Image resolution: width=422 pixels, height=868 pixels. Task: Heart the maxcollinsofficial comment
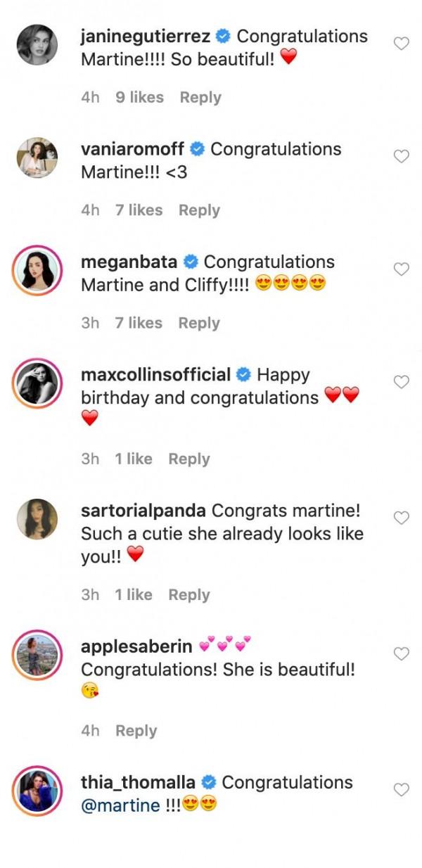click(x=401, y=383)
